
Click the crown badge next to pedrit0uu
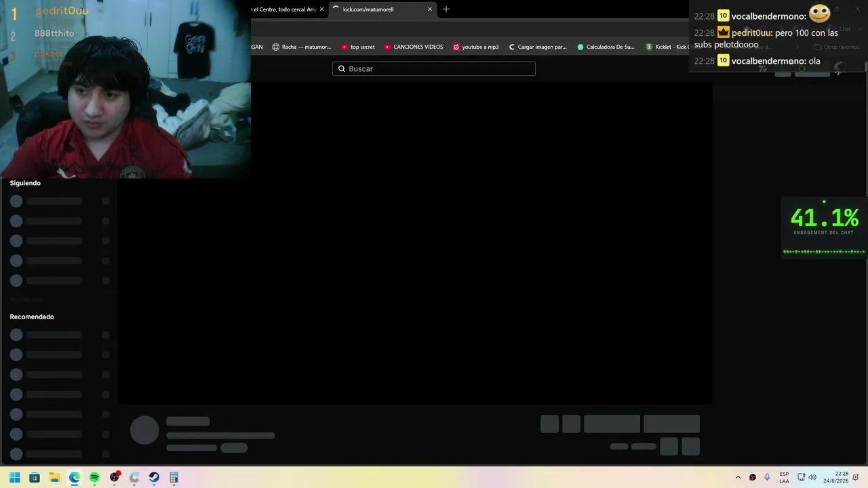click(723, 33)
